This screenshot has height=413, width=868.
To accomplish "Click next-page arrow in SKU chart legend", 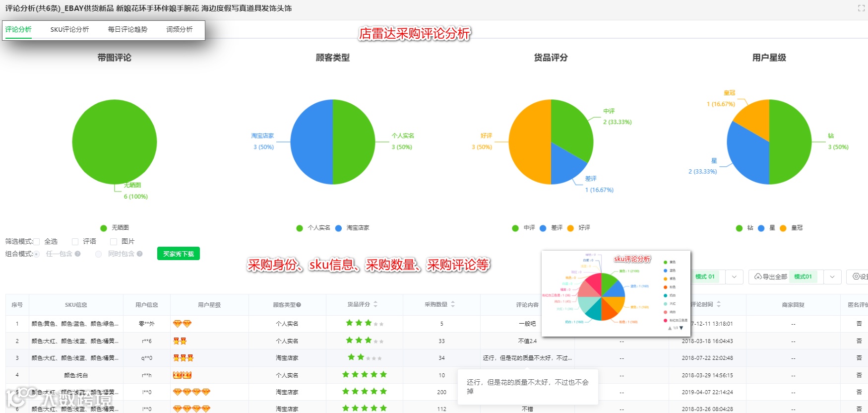I will (x=682, y=328).
